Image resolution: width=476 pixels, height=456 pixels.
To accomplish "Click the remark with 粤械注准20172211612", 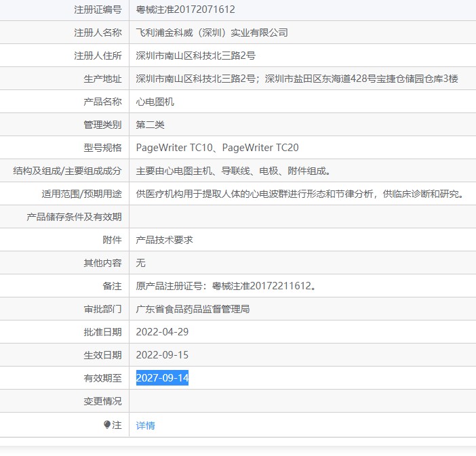I will pyautogui.click(x=226, y=286).
